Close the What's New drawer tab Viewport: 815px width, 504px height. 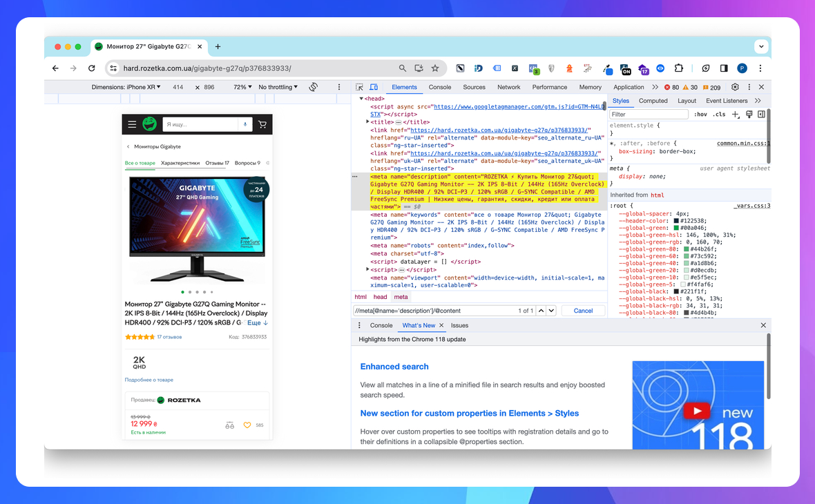(x=441, y=325)
